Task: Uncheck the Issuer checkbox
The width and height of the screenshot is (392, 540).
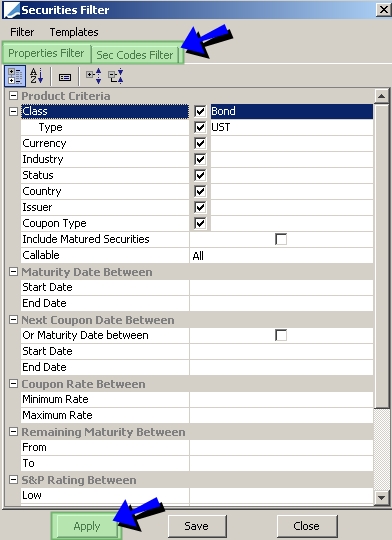Action: [x=200, y=207]
